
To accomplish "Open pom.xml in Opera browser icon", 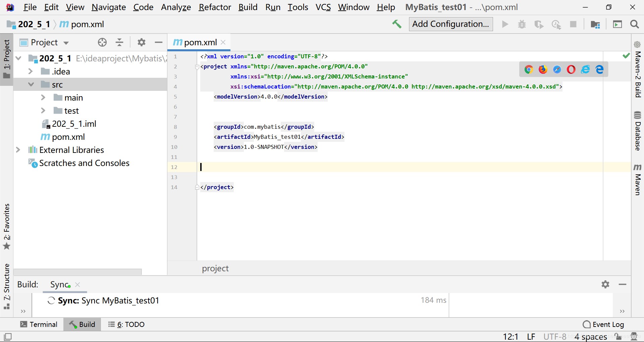I will click(571, 69).
